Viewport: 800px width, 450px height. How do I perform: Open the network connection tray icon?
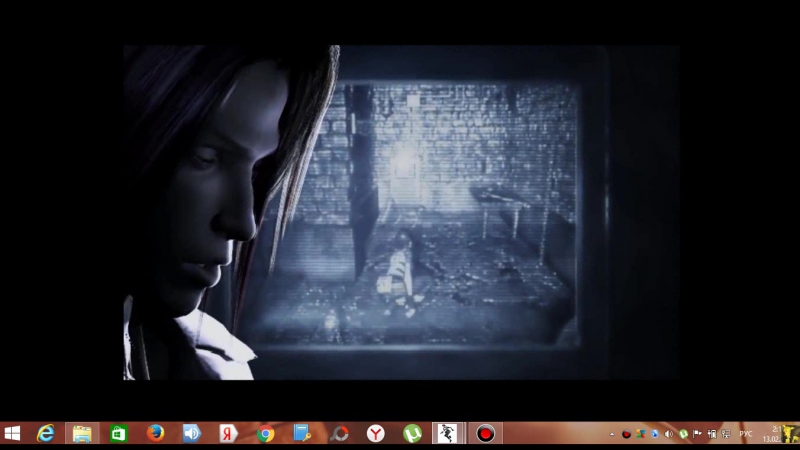pyautogui.click(x=726, y=434)
